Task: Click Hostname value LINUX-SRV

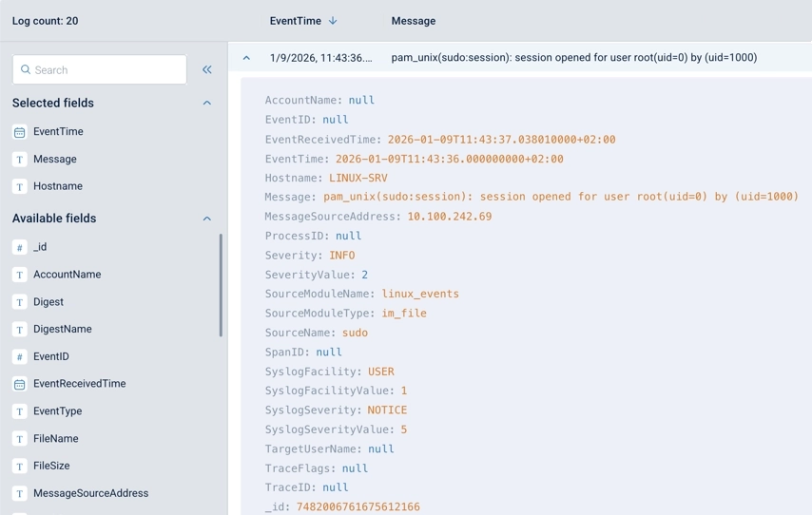Action: (358, 178)
